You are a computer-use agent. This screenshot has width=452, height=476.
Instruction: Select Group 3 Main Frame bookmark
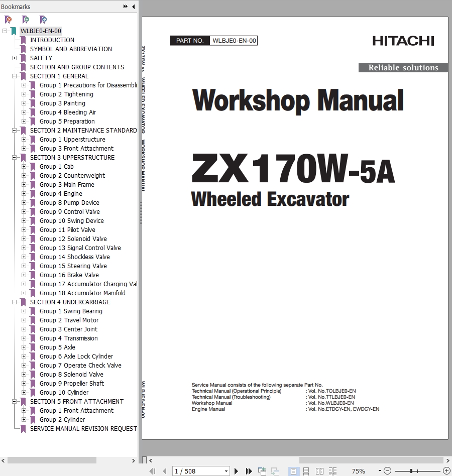point(67,185)
